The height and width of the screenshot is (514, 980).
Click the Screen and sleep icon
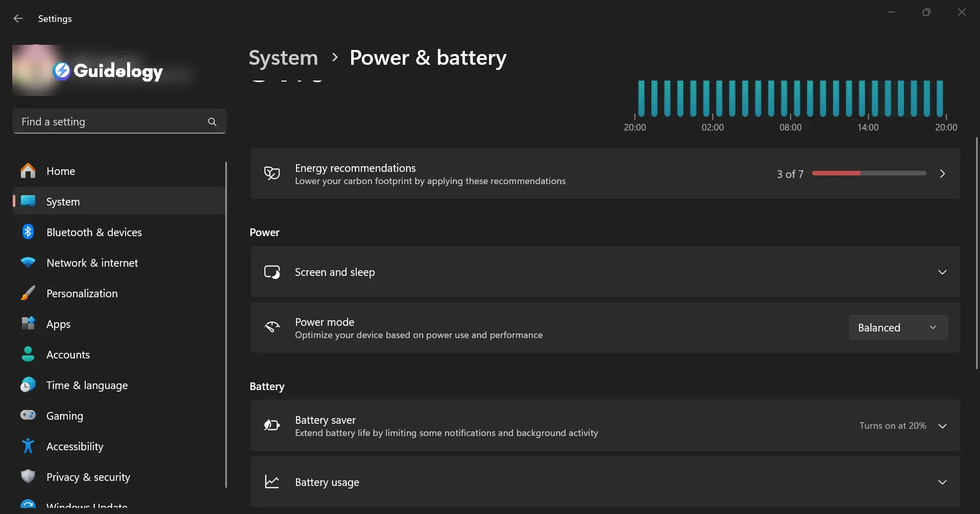pos(272,272)
